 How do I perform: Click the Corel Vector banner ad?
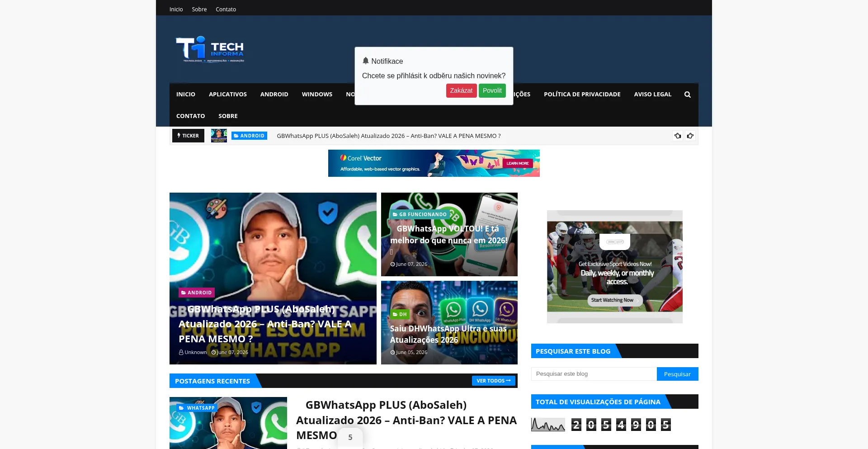tap(434, 163)
